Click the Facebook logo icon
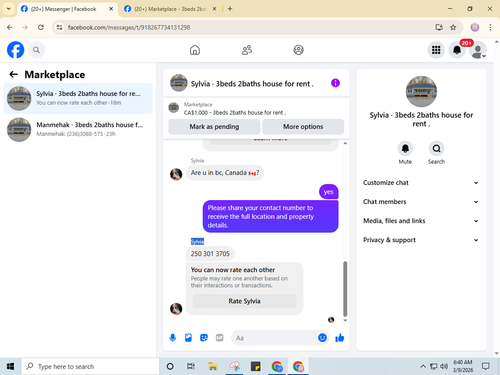Viewport: 500px width, 375px height. coord(15,50)
